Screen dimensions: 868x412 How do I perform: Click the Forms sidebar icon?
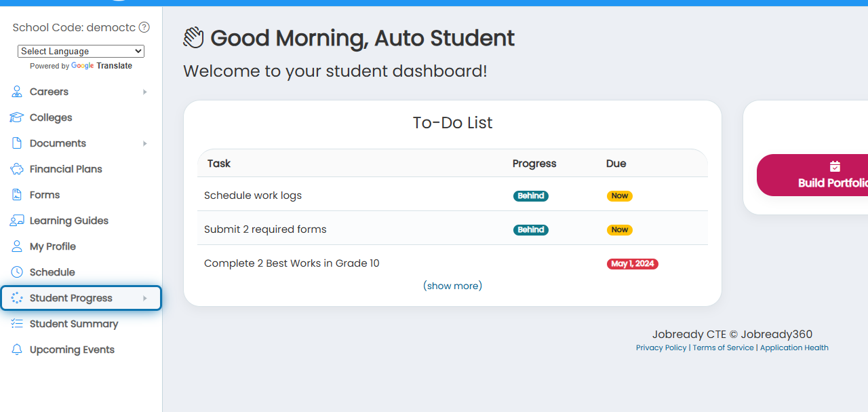coord(17,195)
